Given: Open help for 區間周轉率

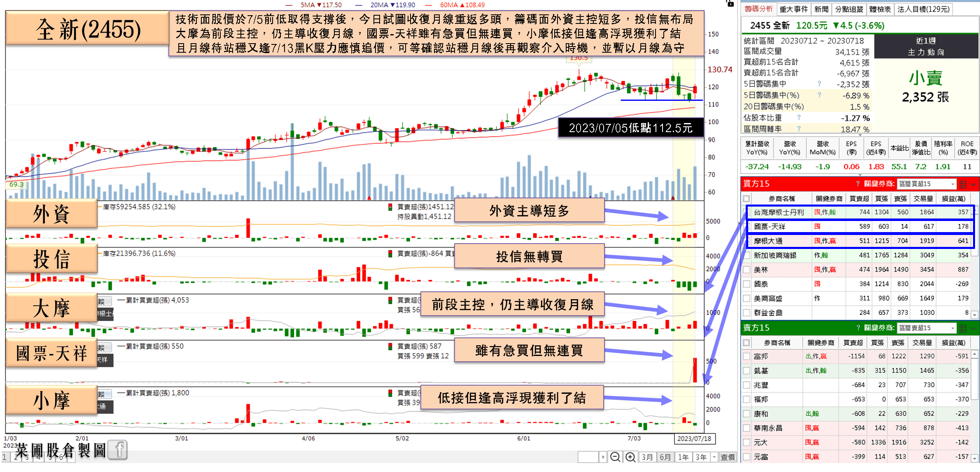Looking at the screenshot, I should click(798, 129).
